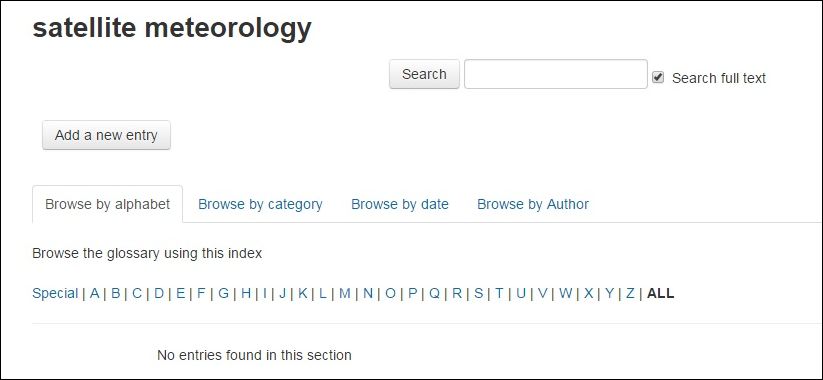Select letter Z in the index
The image size is (823, 380).
tap(630, 293)
